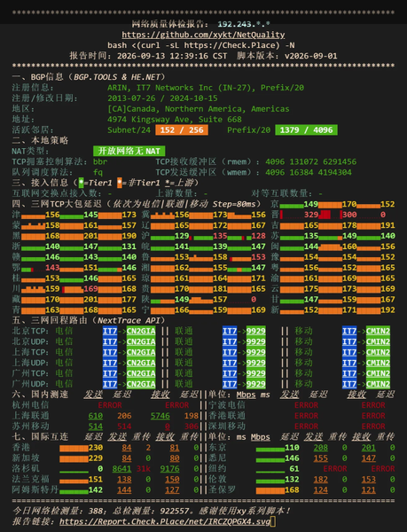This screenshot has width=407, height=532.
Task: Select the bash curl Check.Place command line
Action: (x=201, y=45)
